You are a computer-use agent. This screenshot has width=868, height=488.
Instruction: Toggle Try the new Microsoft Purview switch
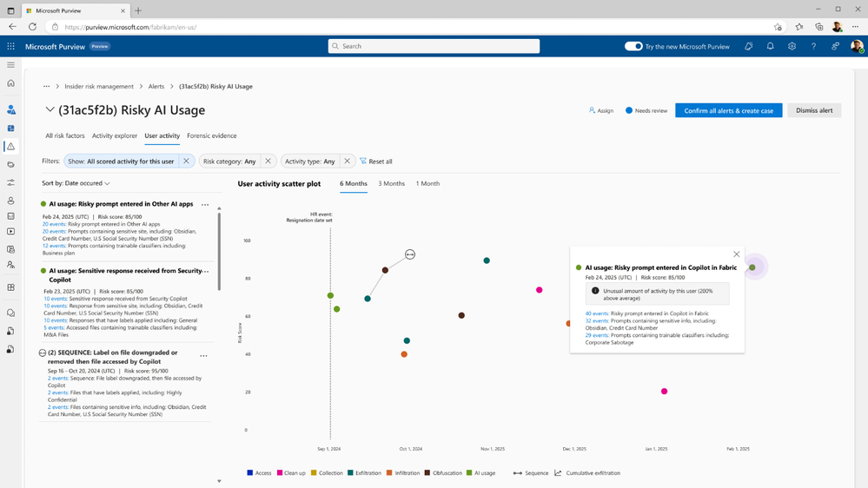pos(633,47)
